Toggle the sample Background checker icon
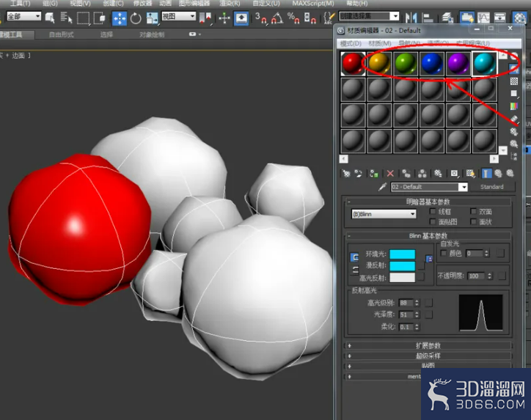 click(x=514, y=81)
